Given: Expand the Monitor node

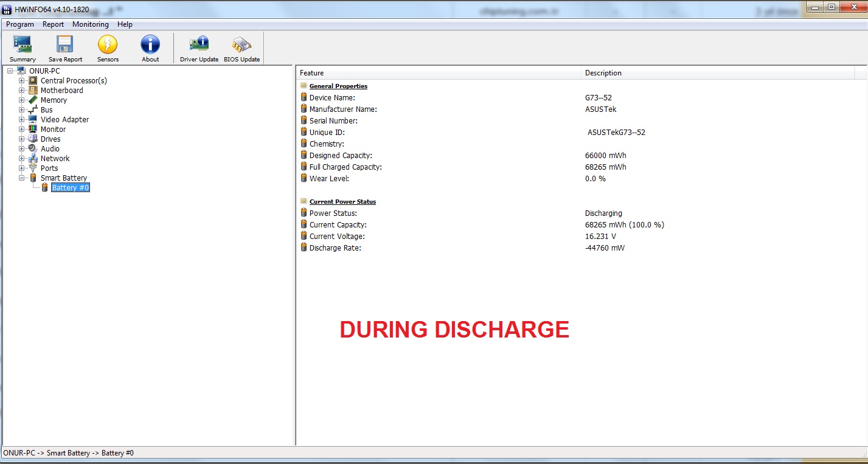Looking at the screenshot, I should point(21,130).
